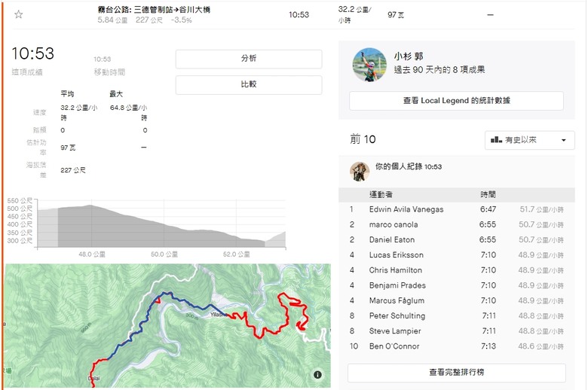The height and width of the screenshot is (390, 588).
Task: Click Peter Schulting in leaderboard
Action: click(x=397, y=315)
